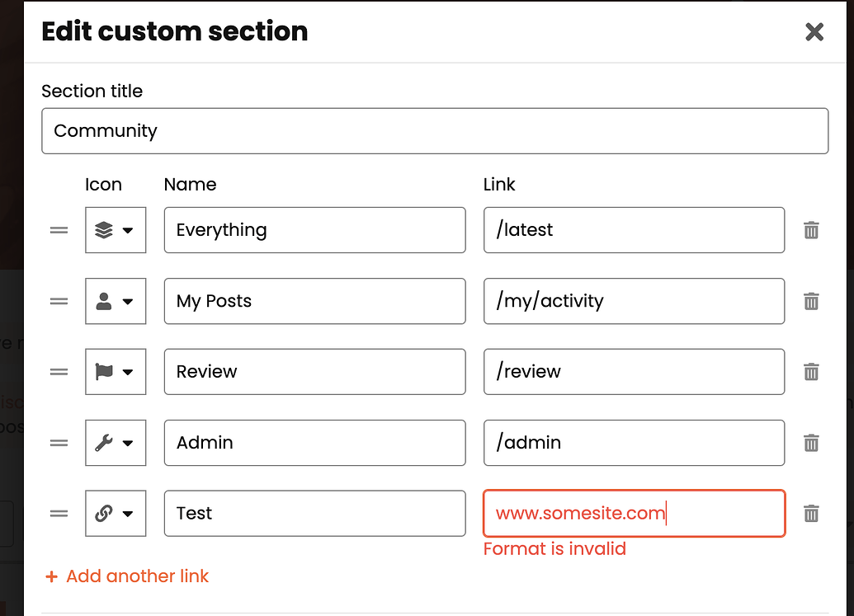Select the /my/activity link field
This screenshot has width=854, height=616.
(634, 301)
